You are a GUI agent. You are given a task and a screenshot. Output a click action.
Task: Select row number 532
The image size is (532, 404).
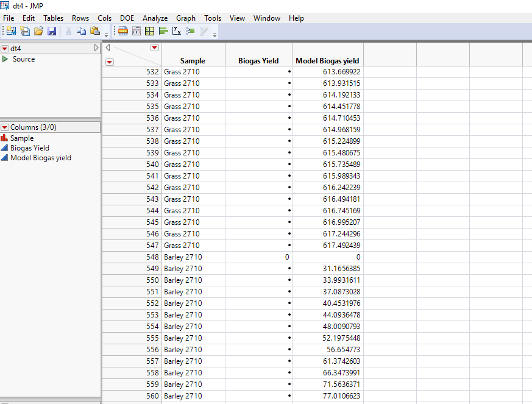tap(153, 71)
